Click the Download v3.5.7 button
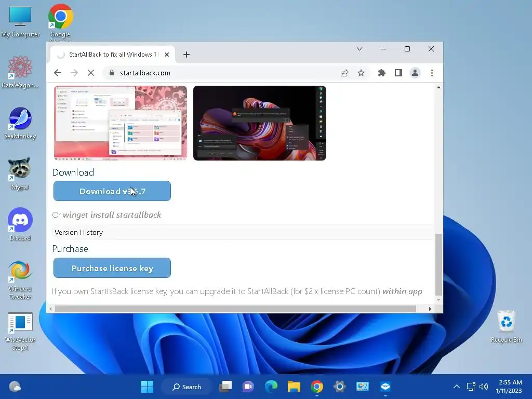The height and width of the screenshot is (399, 532). coord(112,191)
